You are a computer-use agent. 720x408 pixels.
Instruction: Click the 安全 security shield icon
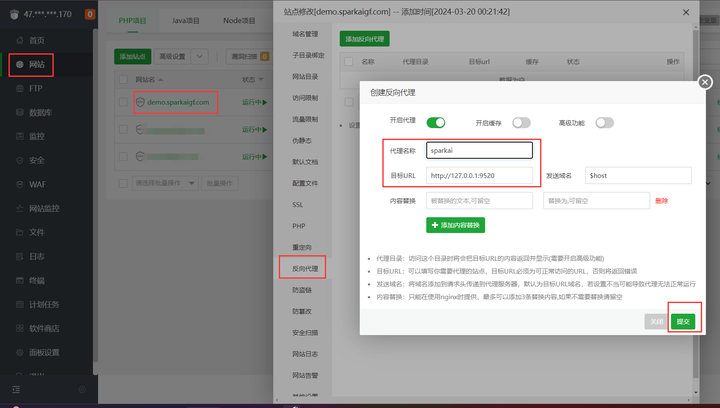pos(18,160)
